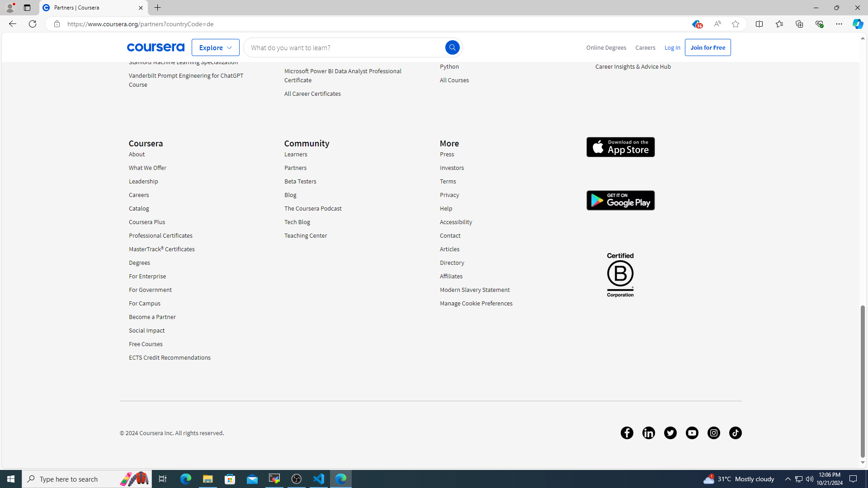Tap Download on the App Store badge
Screen dimensions: 868x488
pyautogui.click(x=620, y=147)
